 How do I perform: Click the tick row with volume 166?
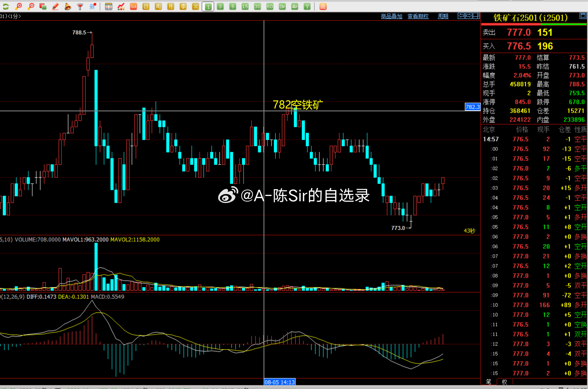[x=534, y=305]
